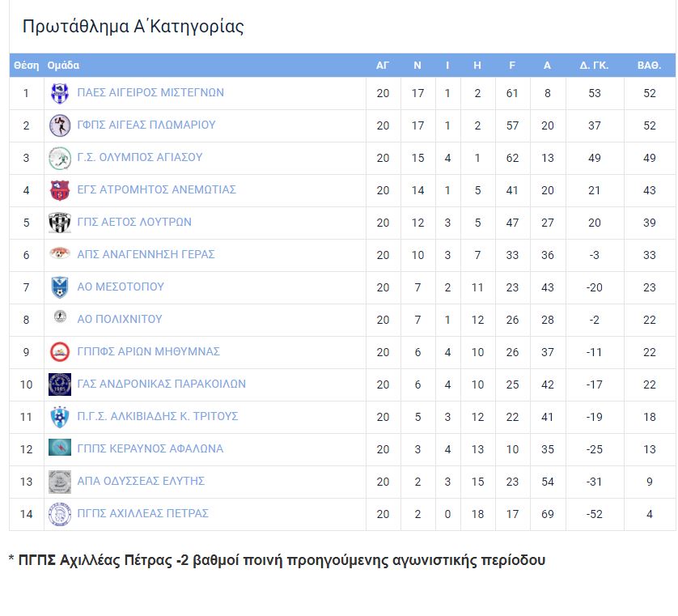The width and height of the screenshot is (678, 616).
Task: Select the Γ.Σ. ΟΛΥΜΠΟΣ ΑΓΙΑΣΟΥ round emblem
Action: tap(60, 158)
